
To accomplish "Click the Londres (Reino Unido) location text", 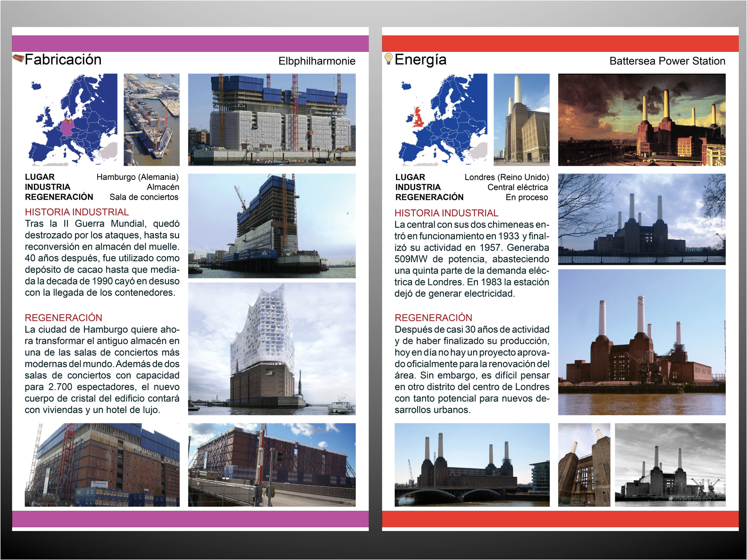I will coord(506,177).
